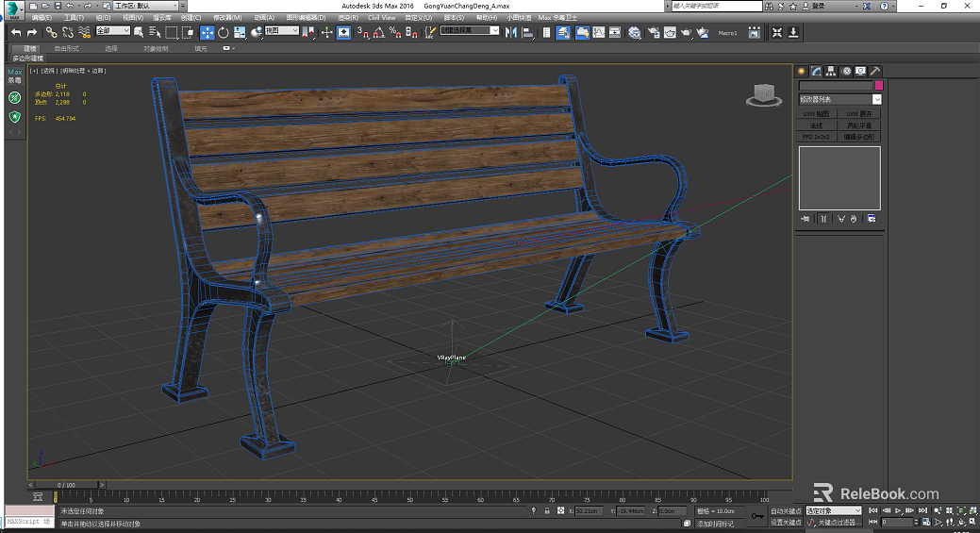The height and width of the screenshot is (533, 980).
Task: Toggle the Spinner Snap button
Action: pyautogui.click(x=411, y=32)
